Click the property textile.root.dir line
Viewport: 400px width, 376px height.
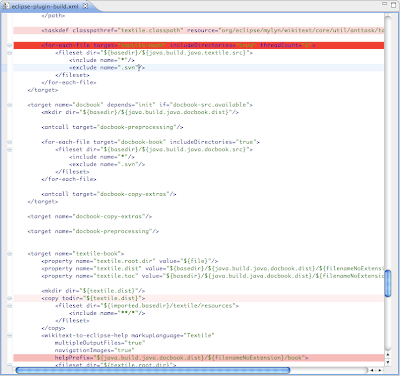130,261
